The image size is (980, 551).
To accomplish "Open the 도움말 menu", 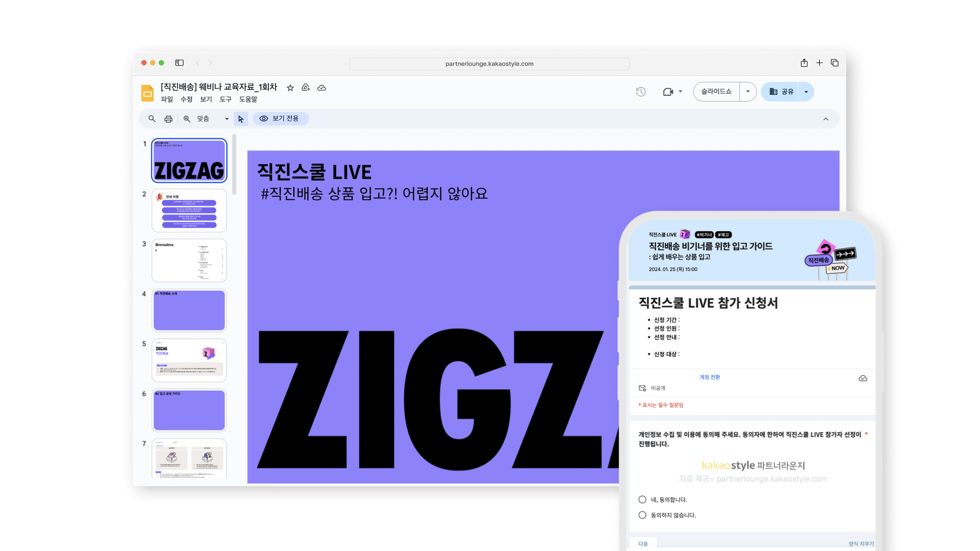I will click(x=248, y=99).
